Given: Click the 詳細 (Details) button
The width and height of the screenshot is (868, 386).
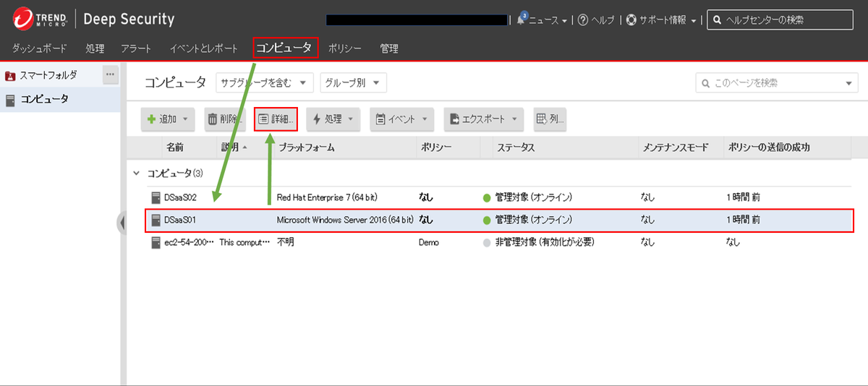Looking at the screenshot, I should (276, 119).
